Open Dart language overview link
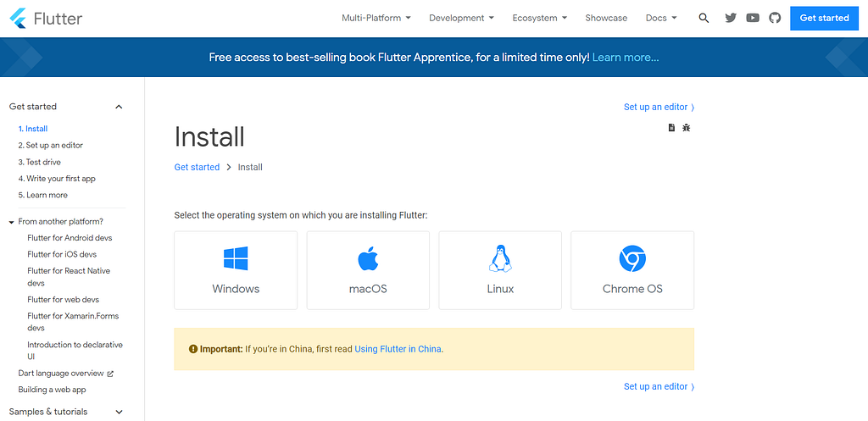Viewport: 868px width, 421px height. point(61,374)
